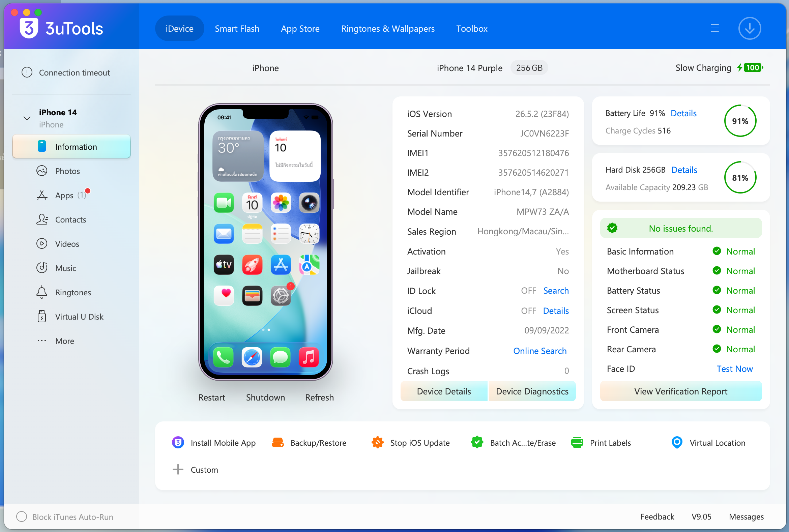Viewport: 789px width, 532px height.
Task: Click the 3uTools logo icon
Action: (x=29, y=28)
